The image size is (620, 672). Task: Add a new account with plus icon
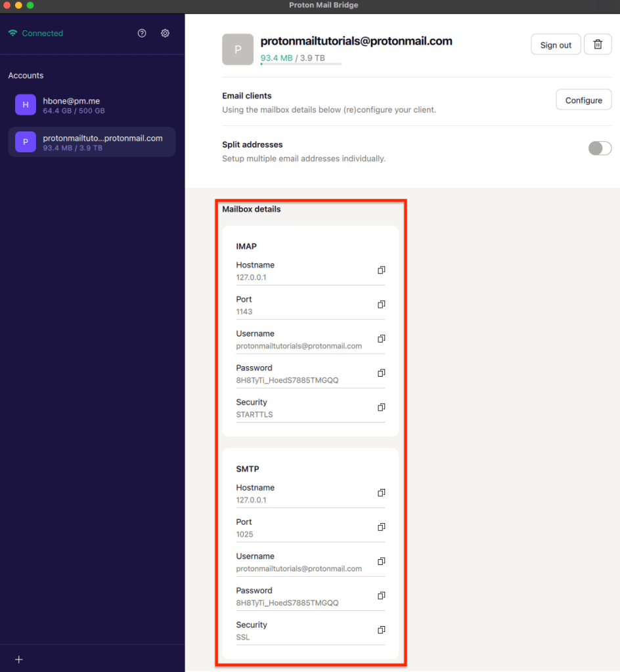19,659
